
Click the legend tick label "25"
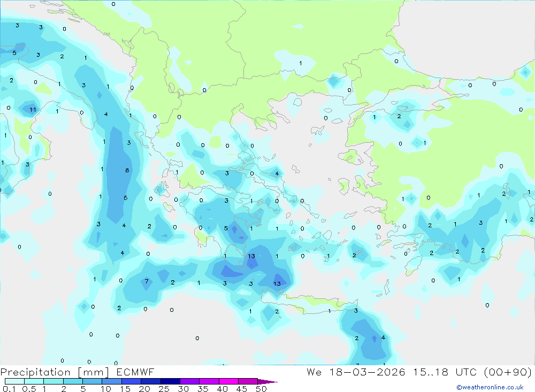[x=164, y=389]
